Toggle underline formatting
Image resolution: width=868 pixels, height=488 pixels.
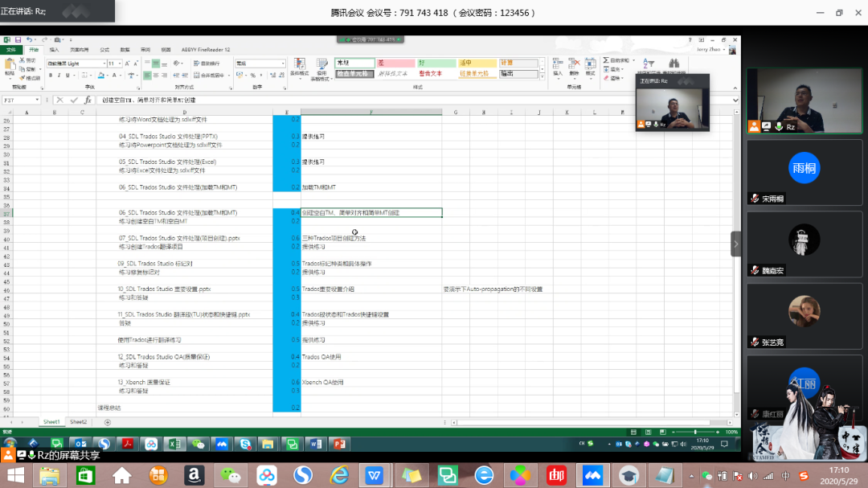coord(68,76)
